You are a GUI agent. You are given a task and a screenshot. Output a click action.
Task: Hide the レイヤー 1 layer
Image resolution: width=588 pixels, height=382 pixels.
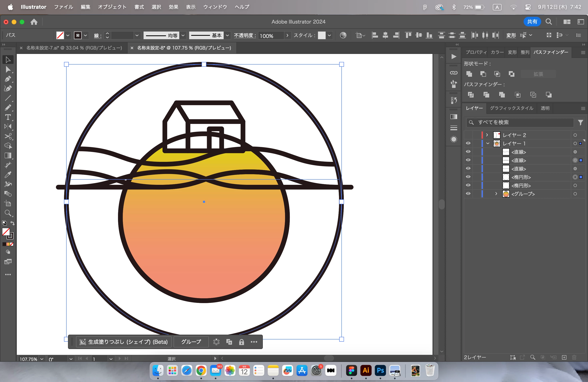point(468,143)
